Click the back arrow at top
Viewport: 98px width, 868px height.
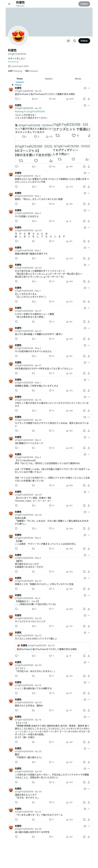(9, 4)
